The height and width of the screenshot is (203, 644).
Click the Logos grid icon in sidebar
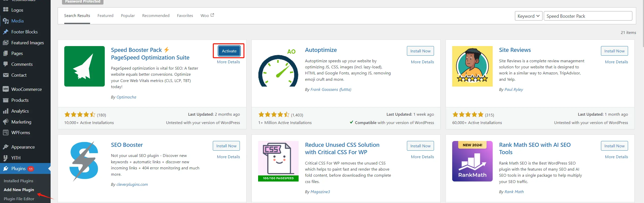pos(6,10)
